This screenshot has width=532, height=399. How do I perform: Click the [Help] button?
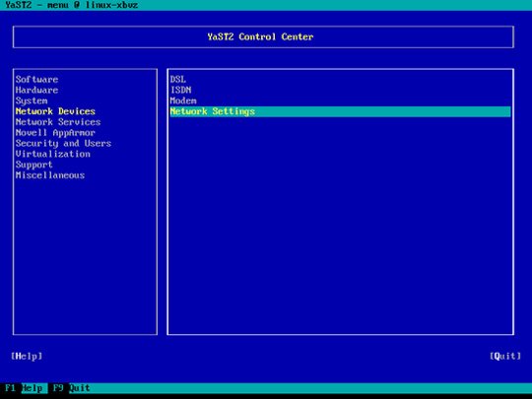[27, 356]
